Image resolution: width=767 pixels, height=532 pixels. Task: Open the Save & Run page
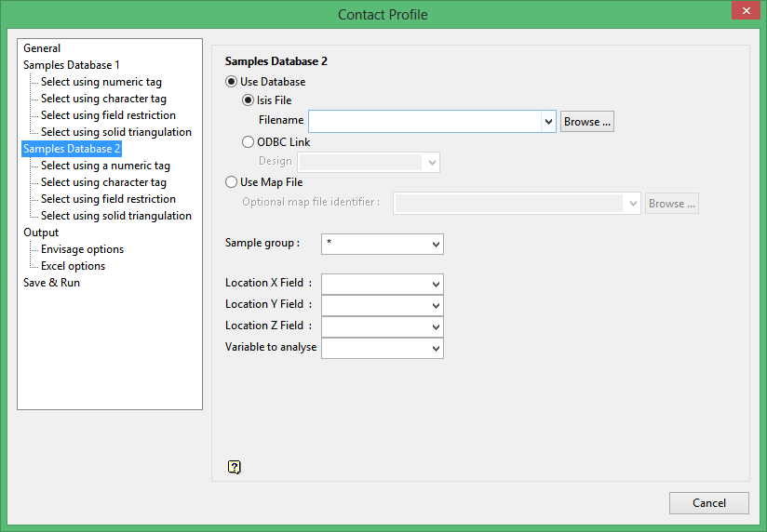pos(51,283)
